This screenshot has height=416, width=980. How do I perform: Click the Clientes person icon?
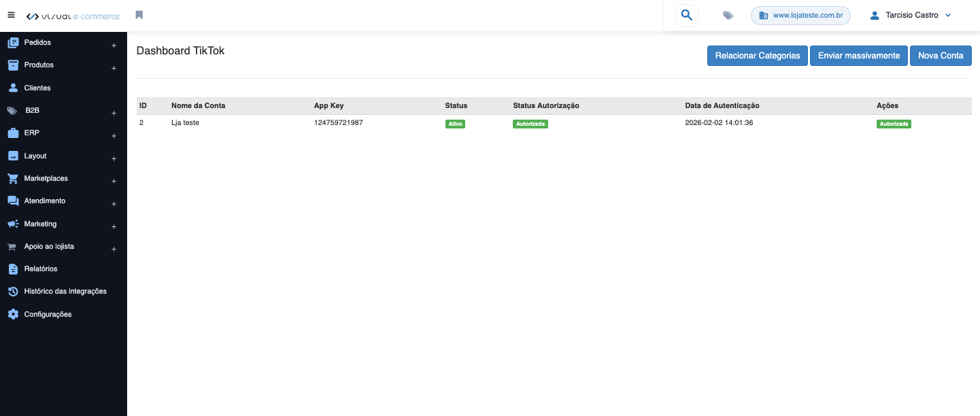(13, 88)
